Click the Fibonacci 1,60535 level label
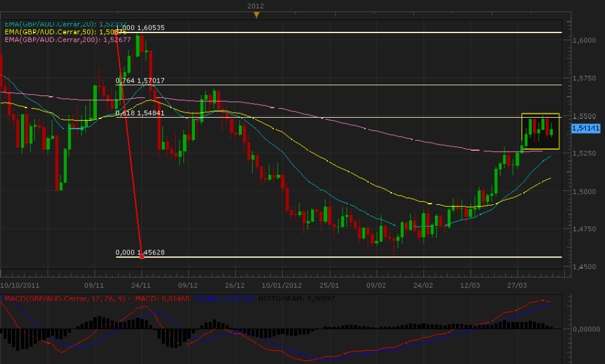The height and width of the screenshot is (364, 605). point(143,27)
